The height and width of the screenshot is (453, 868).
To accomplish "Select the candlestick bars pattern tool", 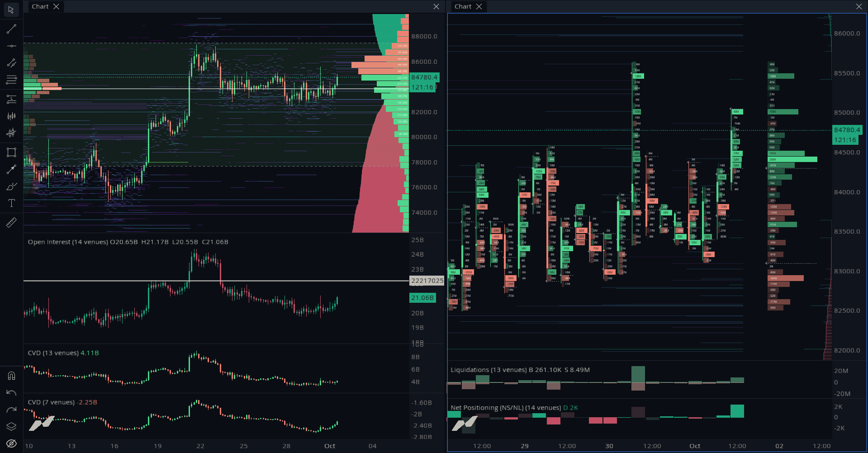I will click(x=11, y=116).
